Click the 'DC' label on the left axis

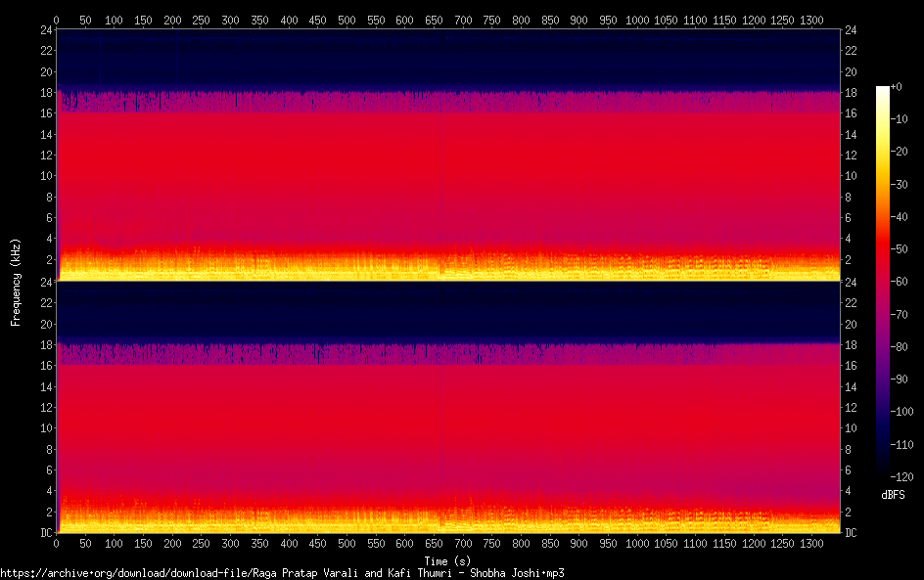tap(46, 532)
